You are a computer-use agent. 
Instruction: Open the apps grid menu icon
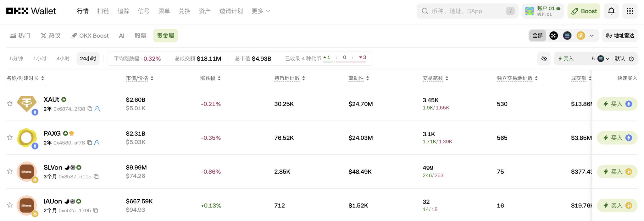(630, 11)
